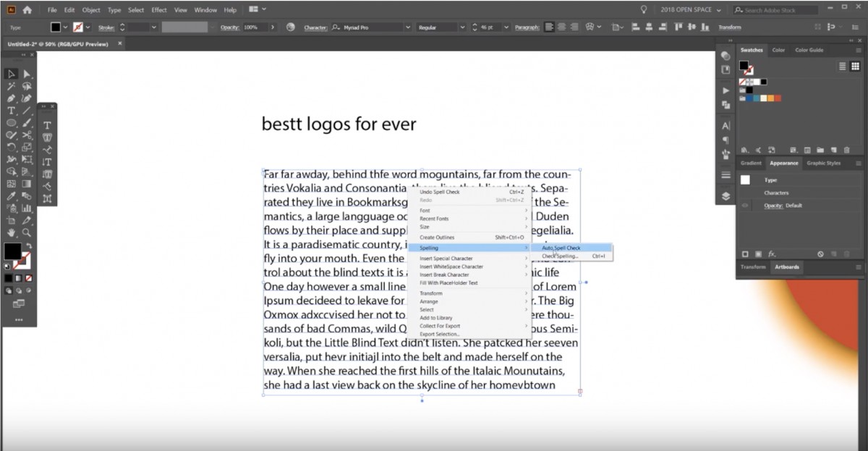Open the Arrange Documents dropdown
This screenshot has height=451, width=868.
pos(257,10)
